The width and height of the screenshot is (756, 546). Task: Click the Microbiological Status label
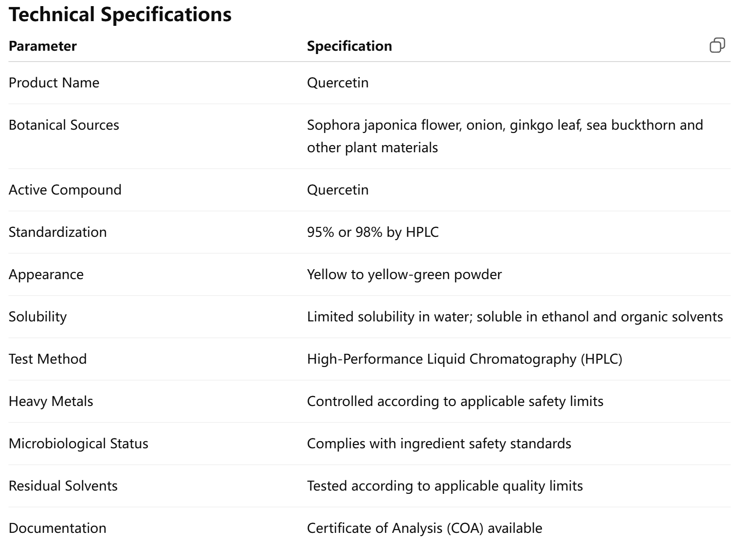(79, 444)
